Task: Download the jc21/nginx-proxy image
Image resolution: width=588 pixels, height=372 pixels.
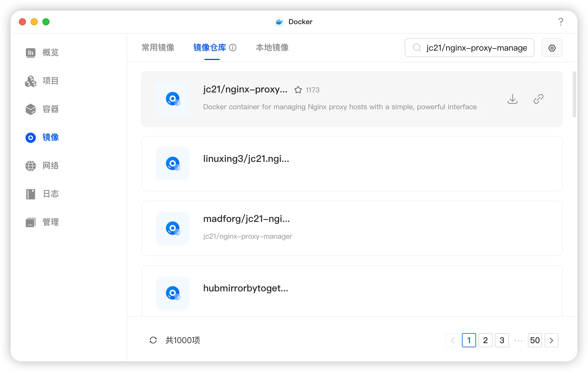Action: click(x=513, y=99)
